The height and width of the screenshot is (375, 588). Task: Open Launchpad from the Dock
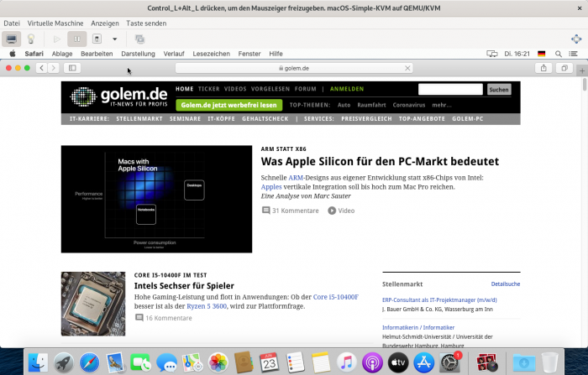point(64,362)
